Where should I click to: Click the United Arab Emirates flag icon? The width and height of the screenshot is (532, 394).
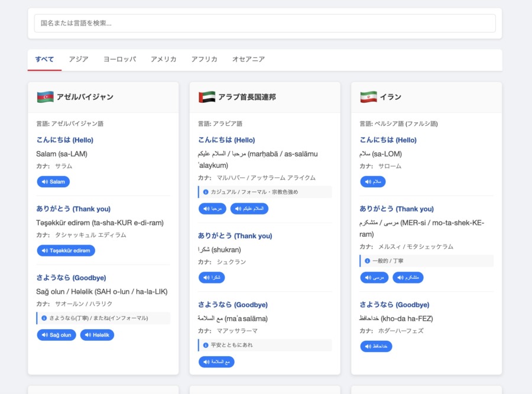pos(207,97)
